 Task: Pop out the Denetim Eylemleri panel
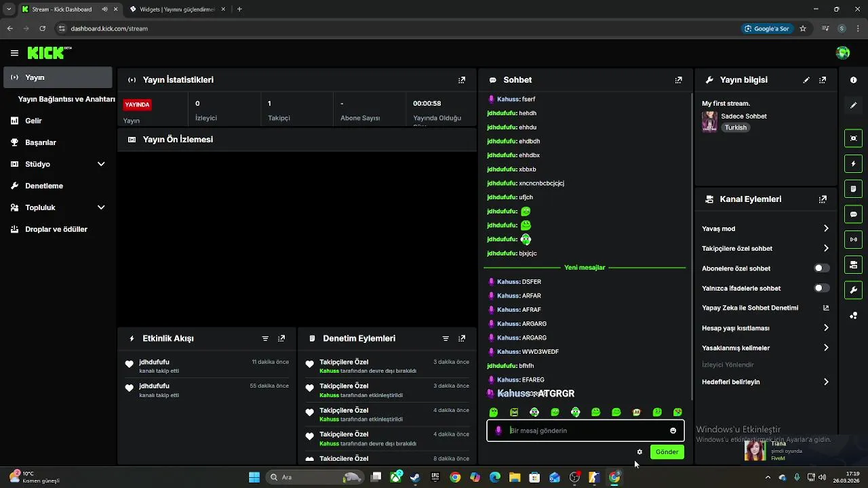pyautogui.click(x=462, y=338)
